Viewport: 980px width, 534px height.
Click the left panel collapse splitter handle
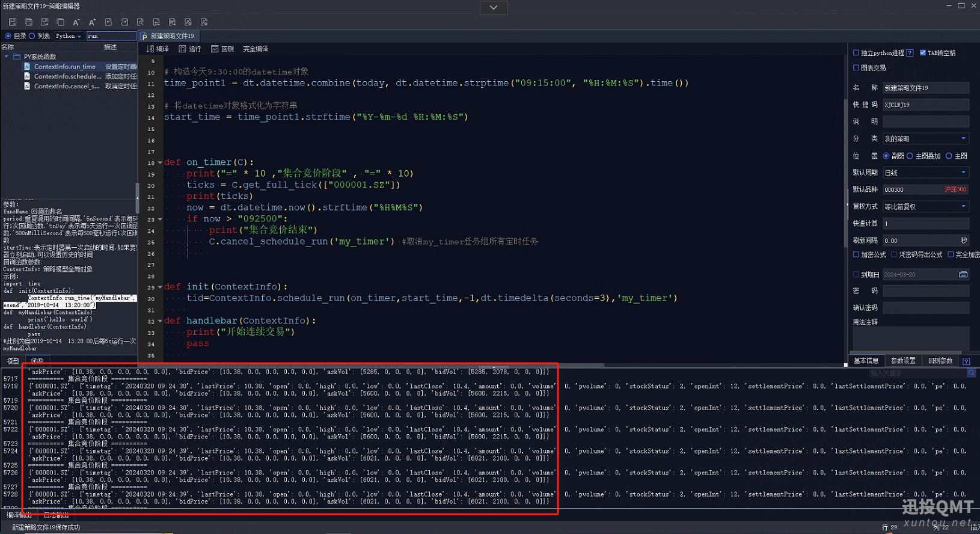pyautogui.click(x=138, y=198)
